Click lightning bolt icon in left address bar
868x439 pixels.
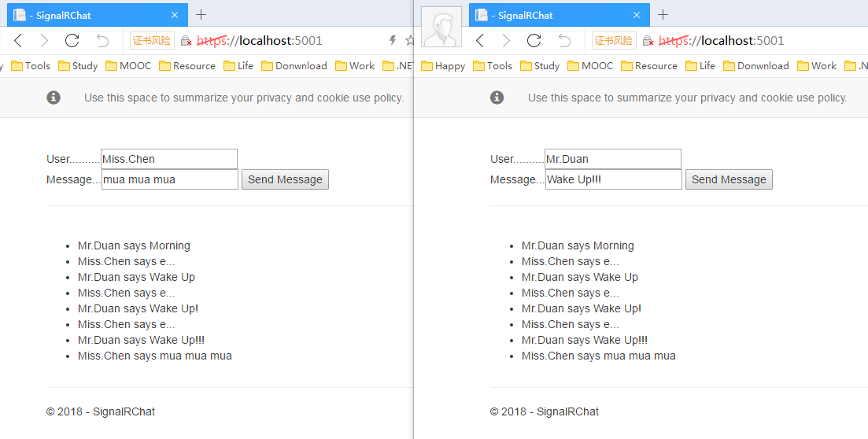pyautogui.click(x=393, y=40)
